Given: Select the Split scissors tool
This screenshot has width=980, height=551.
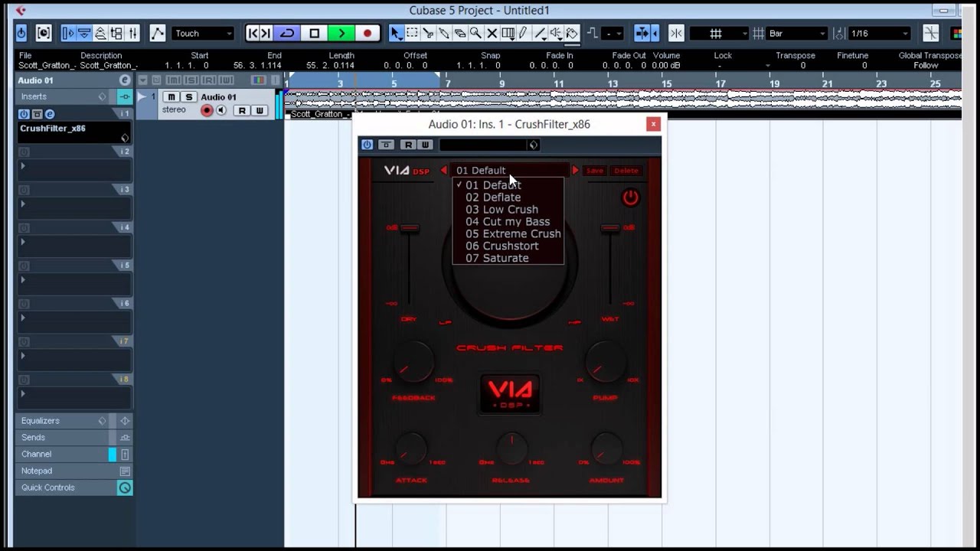Looking at the screenshot, I should [x=428, y=34].
